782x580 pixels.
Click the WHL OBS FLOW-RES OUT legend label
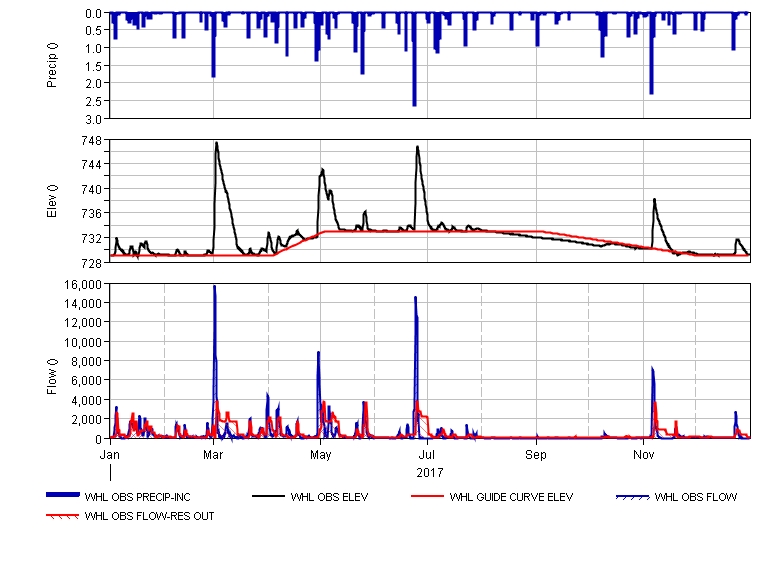tap(149, 516)
